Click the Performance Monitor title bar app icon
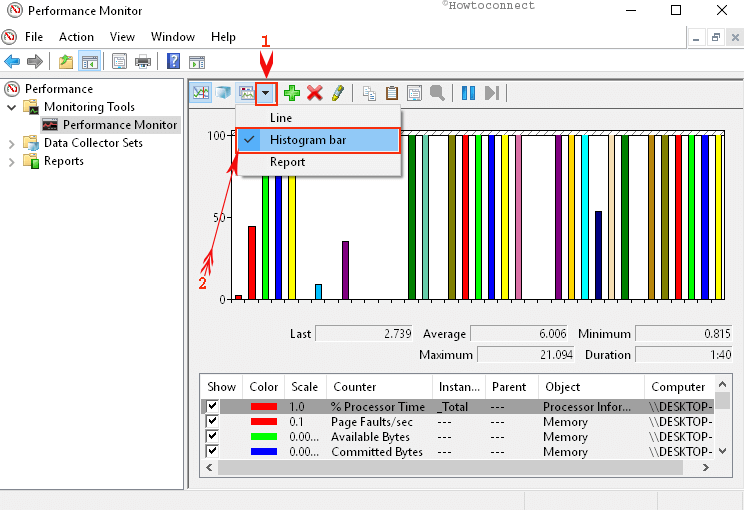Viewport: 744px width, 510px height. (x=15, y=10)
